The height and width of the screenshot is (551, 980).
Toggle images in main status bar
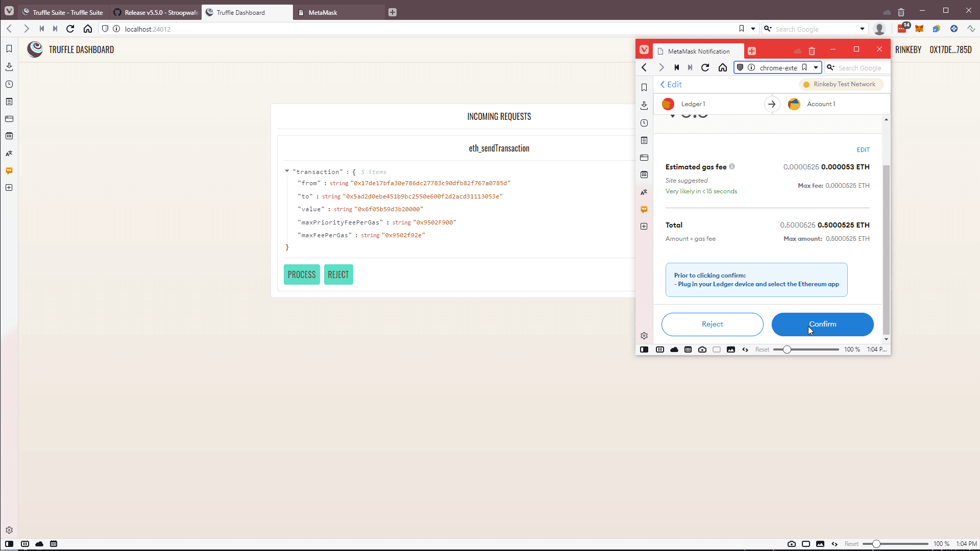[x=820, y=544]
